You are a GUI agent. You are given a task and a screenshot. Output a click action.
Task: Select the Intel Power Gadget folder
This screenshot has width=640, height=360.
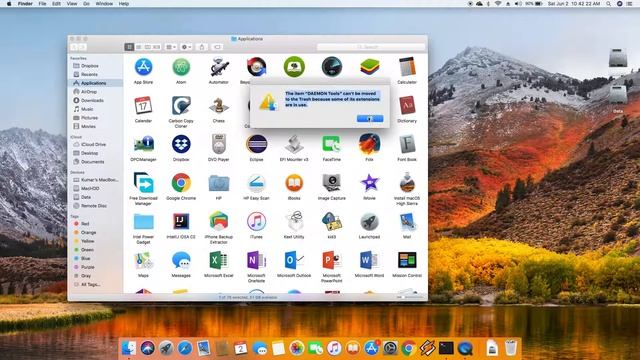[143, 222]
